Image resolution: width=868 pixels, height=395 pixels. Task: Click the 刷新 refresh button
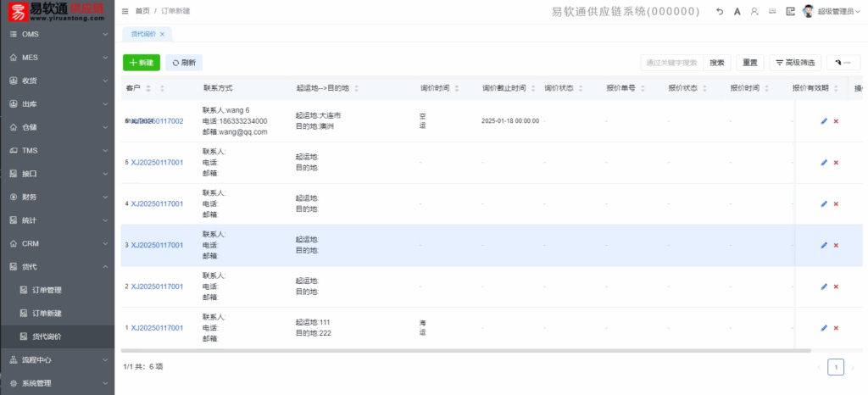pyautogui.click(x=184, y=63)
